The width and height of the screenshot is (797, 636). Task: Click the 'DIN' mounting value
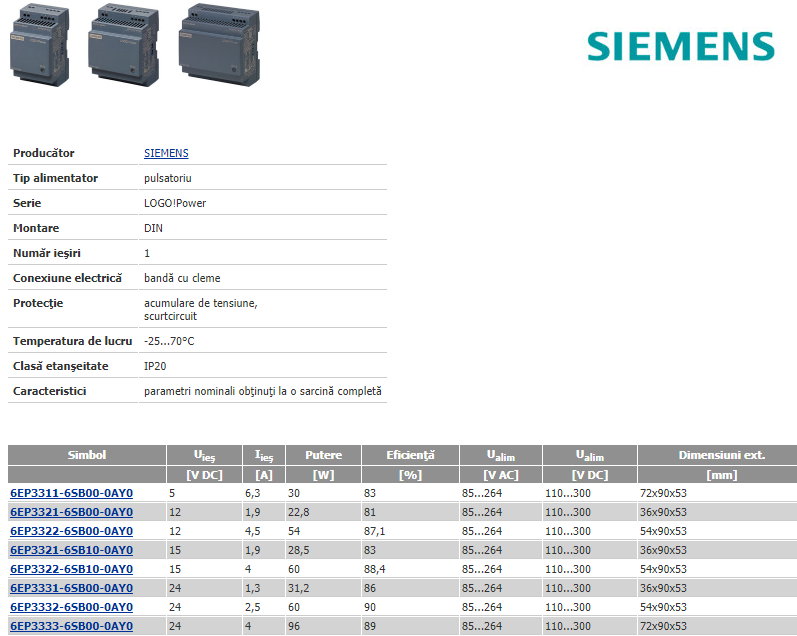[x=154, y=228]
